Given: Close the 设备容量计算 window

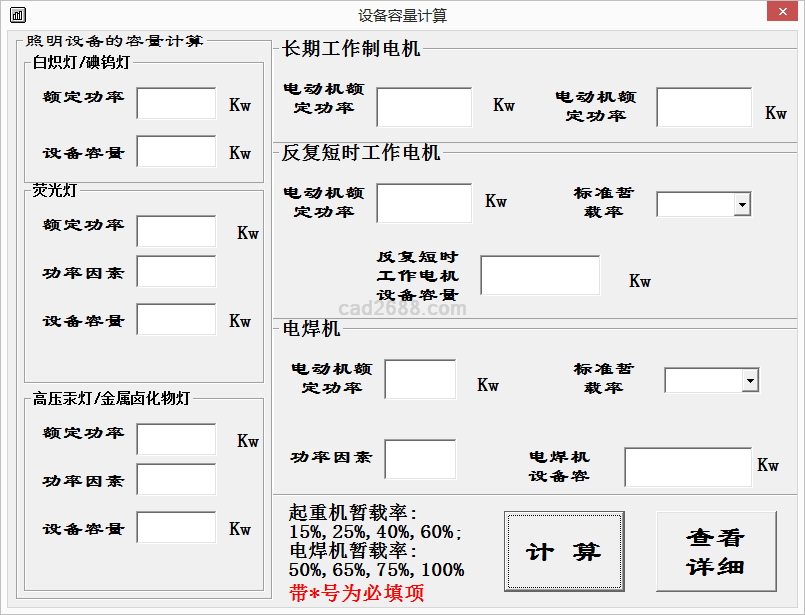Looking at the screenshot, I should pyautogui.click(x=781, y=13).
